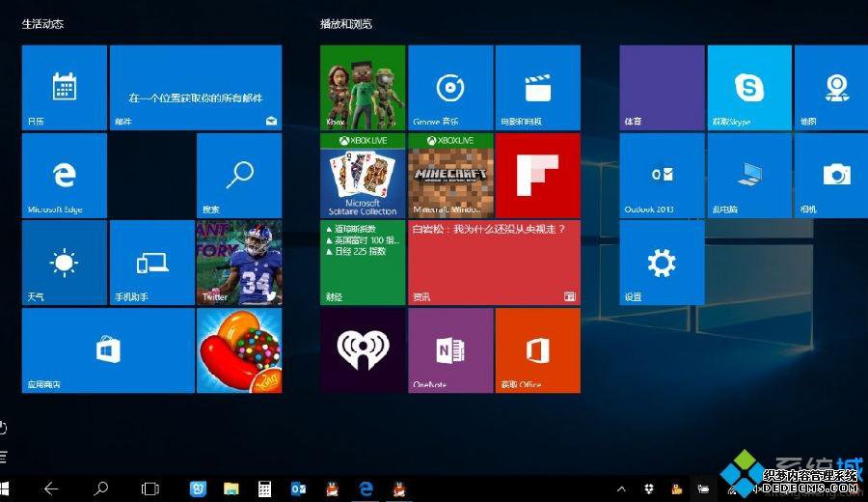Launch the Outlook 2013 tile
The height and width of the screenshot is (502, 868).
[x=662, y=176]
